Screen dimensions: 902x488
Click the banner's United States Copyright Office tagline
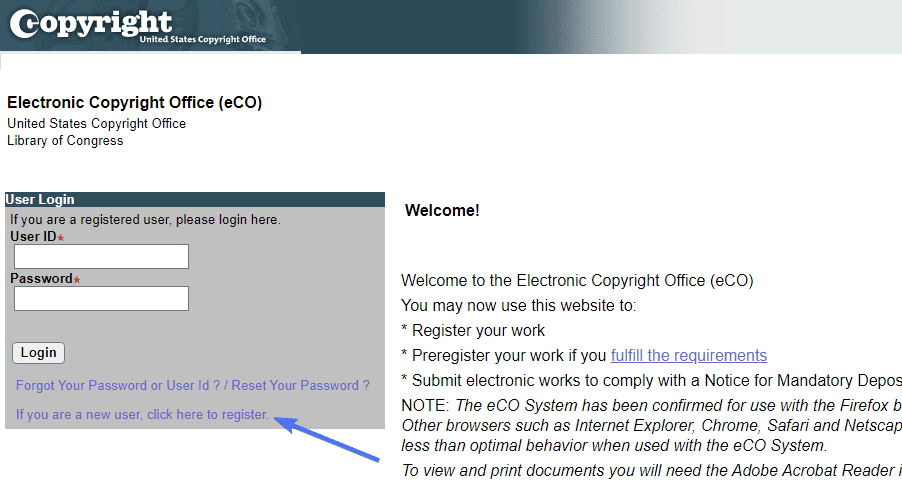click(x=202, y=39)
